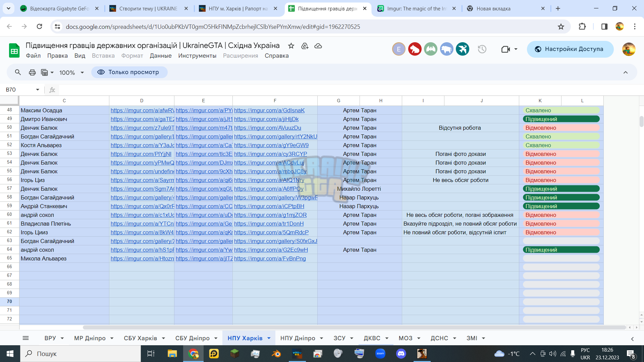Print the spreadsheet
Viewport: 644px width, 362px height.
click(x=32, y=72)
